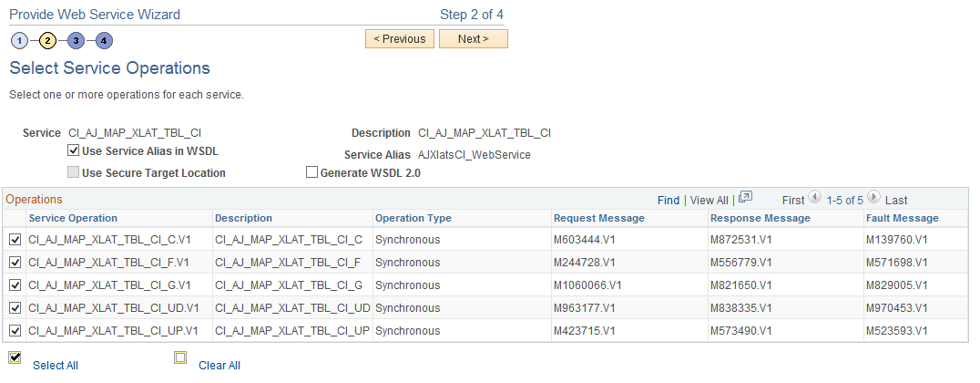This screenshot has width=980, height=383.
Task: Click the Clear All empty box icon
Action: coord(180,357)
